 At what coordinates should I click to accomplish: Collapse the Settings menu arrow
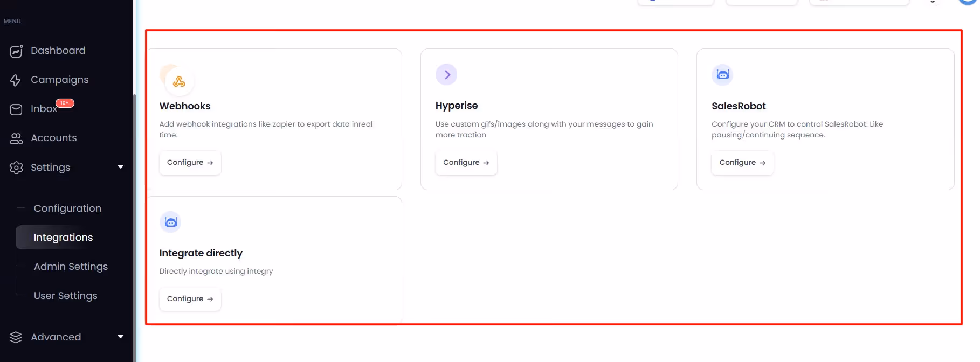pos(121,167)
